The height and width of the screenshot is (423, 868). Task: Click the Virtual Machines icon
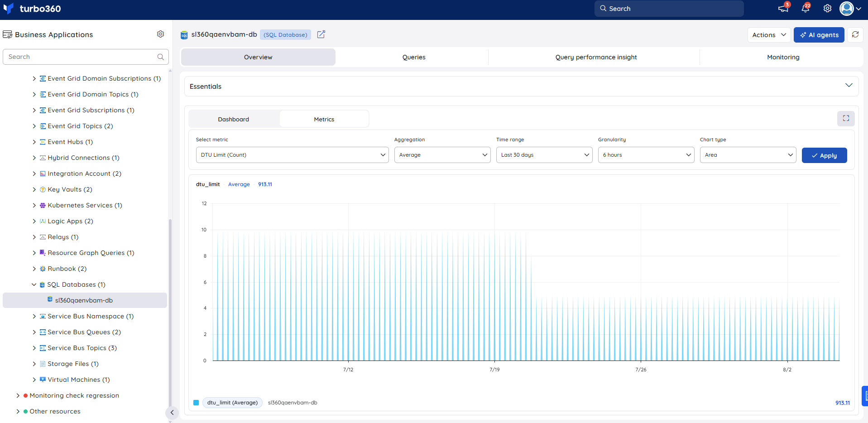[43, 380]
